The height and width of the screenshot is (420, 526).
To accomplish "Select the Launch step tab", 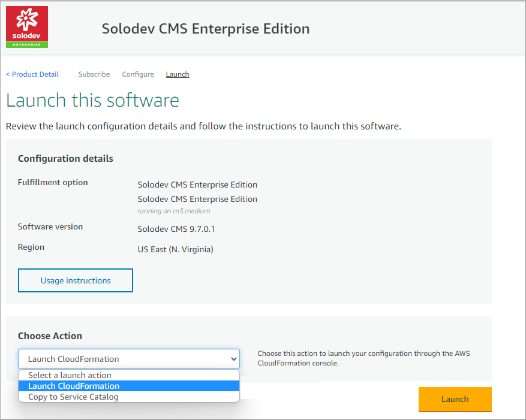I will [x=178, y=74].
